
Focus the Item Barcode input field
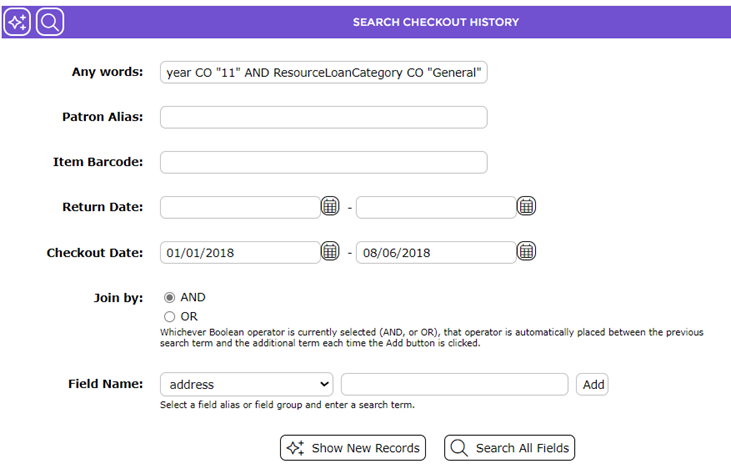point(324,162)
